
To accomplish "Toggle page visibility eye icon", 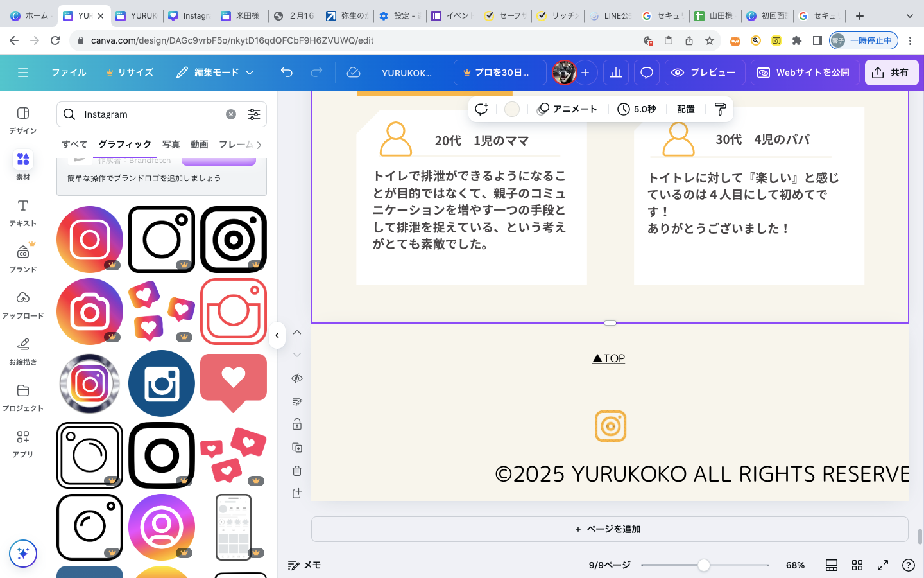I will point(297,378).
